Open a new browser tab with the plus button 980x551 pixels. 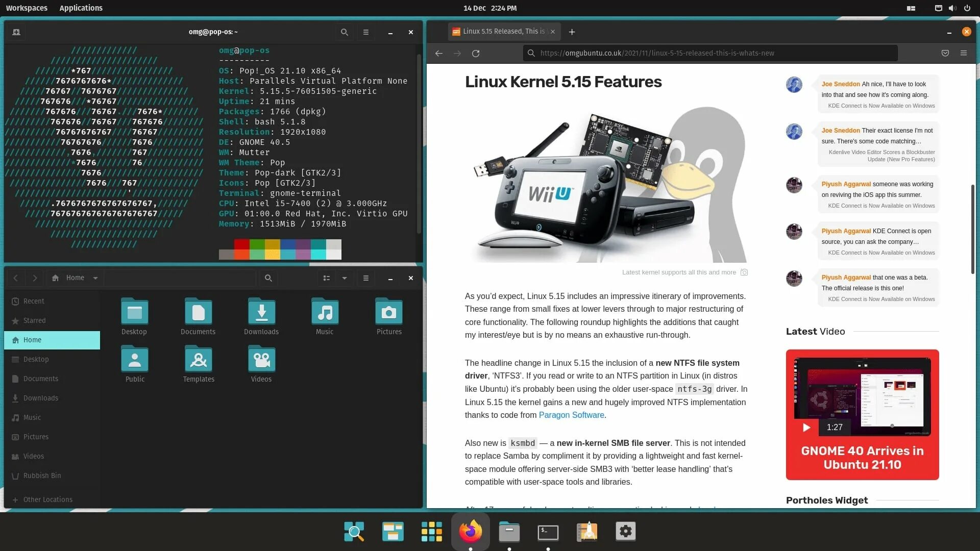click(x=572, y=32)
